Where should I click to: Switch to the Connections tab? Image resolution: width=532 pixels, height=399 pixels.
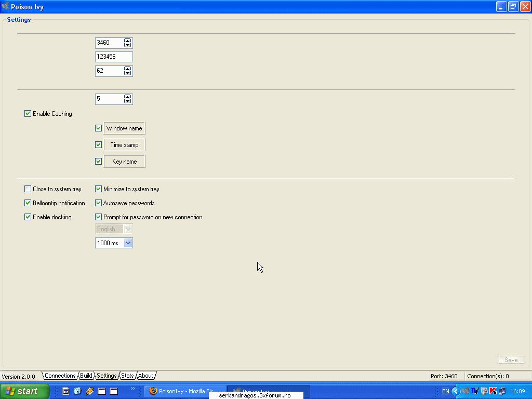(60, 376)
